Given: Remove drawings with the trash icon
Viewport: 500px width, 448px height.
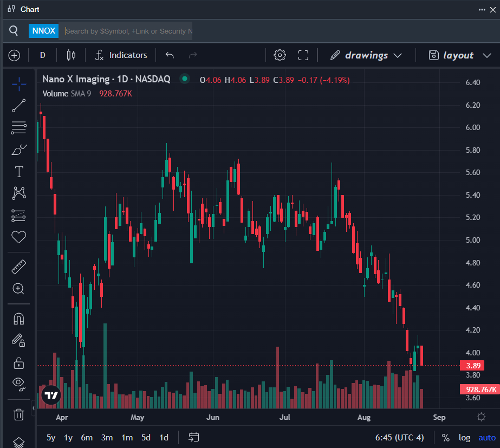Looking at the screenshot, I should click(19, 414).
